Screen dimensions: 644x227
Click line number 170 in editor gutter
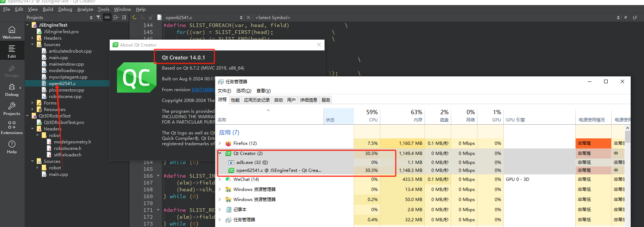(x=148, y=203)
